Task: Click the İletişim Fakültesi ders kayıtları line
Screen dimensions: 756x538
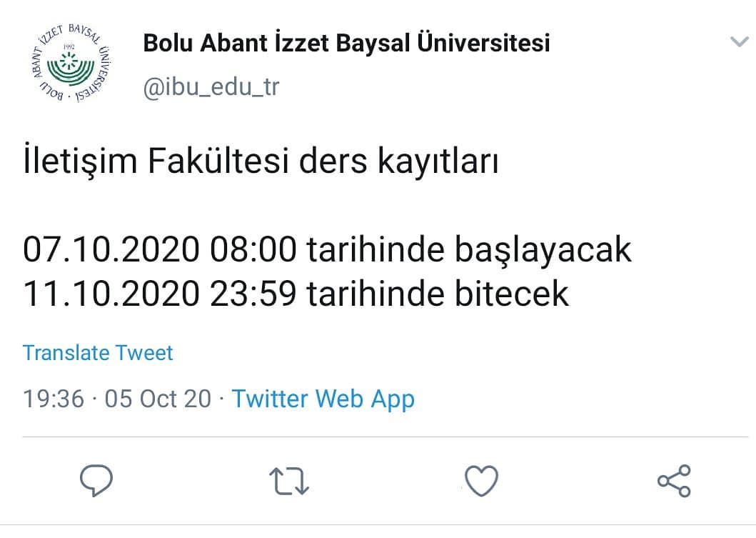Action: pyautogui.click(x=261, y=161)
